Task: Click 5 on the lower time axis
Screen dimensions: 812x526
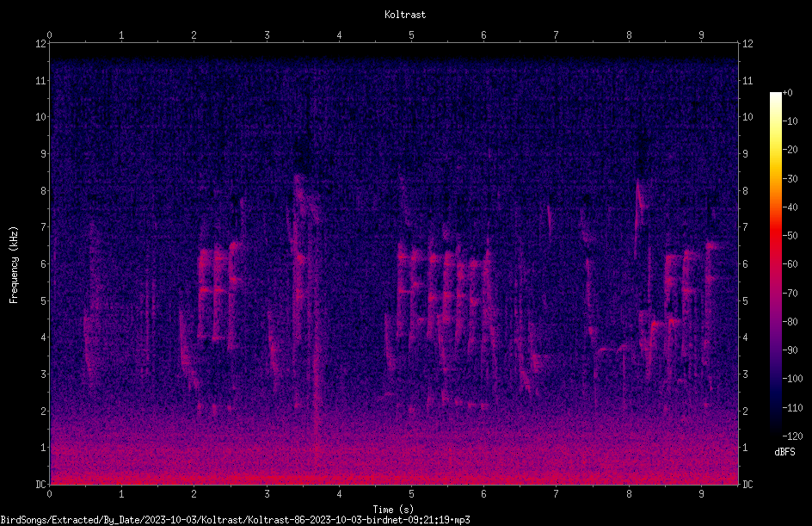Action: pyautogui.click(x=412, y=494)
